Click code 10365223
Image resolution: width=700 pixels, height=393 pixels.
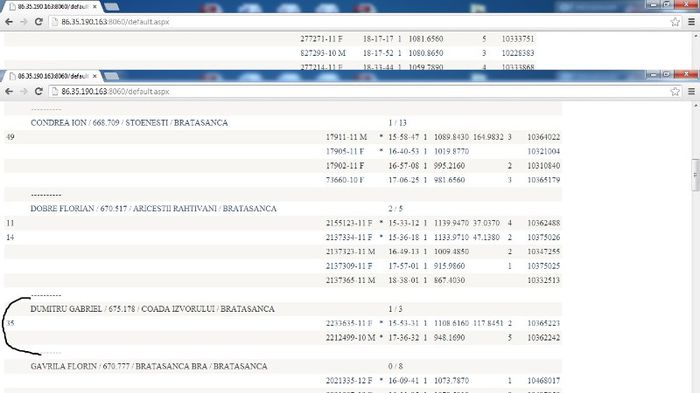pyautogui.click(x=543, y=323)
